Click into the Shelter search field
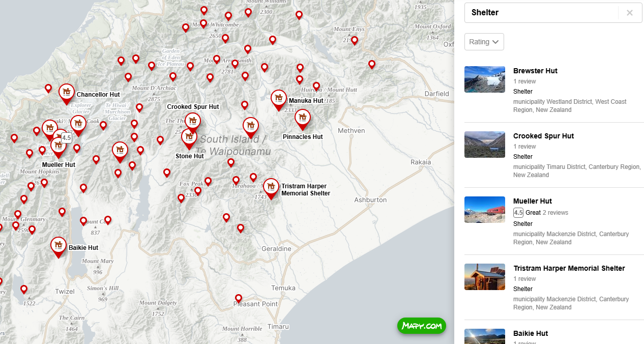644x344 pixels. point(541,13)
